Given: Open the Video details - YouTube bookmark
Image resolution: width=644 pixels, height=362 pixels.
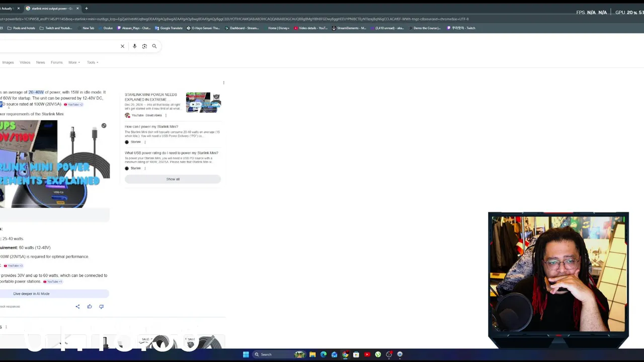Looking at the screenshot, I should click(310, 28).
